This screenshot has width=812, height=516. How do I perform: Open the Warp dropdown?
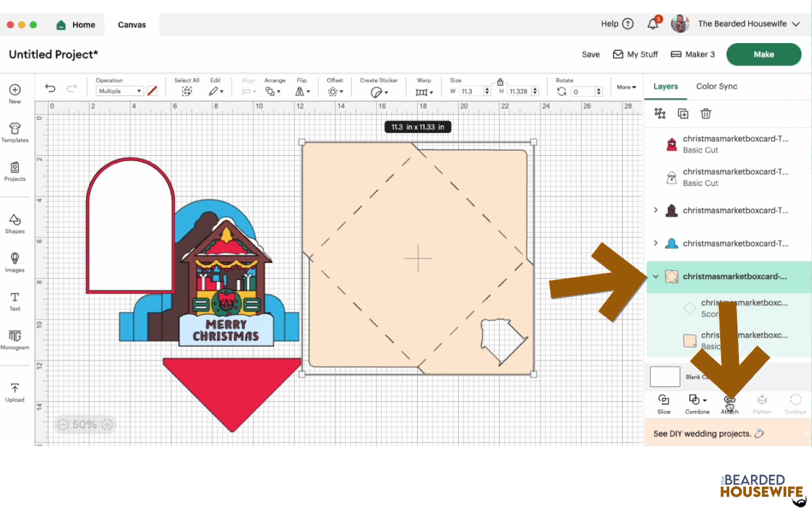(x=424, y=92)
